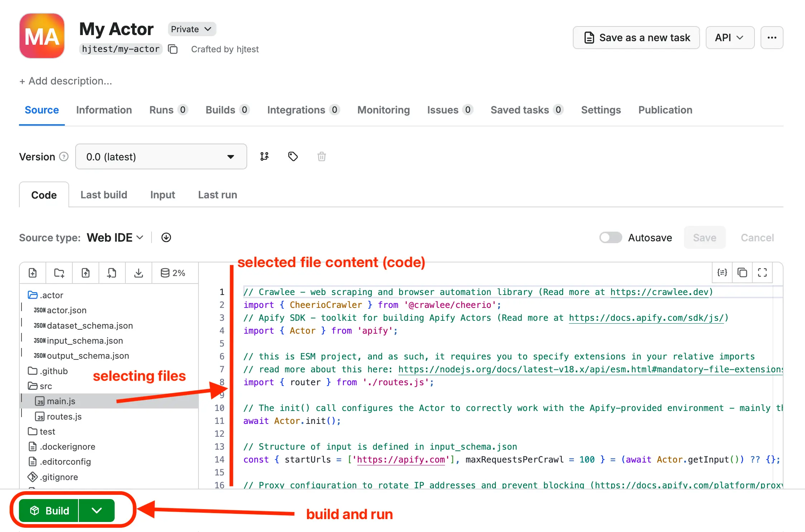This screenshot has height=532, width=805.
Task: Click the download source icon in file toolbar
Action: 139,273
